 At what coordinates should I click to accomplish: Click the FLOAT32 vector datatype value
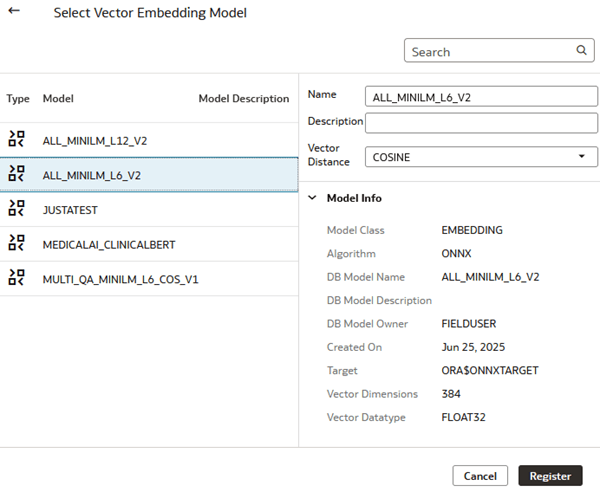pyautogui.click(x=463, y=417)
